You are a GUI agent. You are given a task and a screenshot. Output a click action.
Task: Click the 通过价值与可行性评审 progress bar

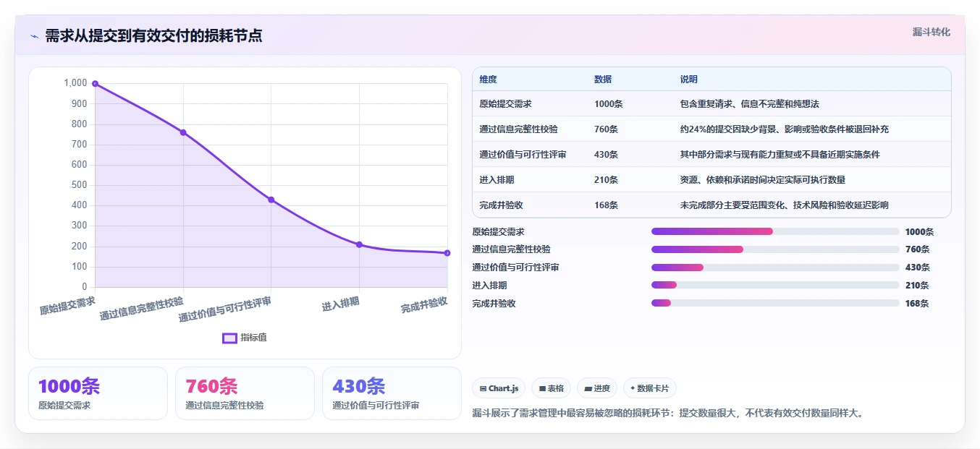pyautogui.click(x=775, y=268)
